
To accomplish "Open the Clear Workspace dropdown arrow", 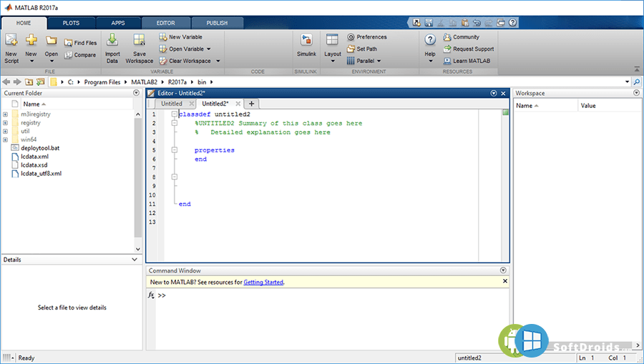I will click(x=218, y=62).
